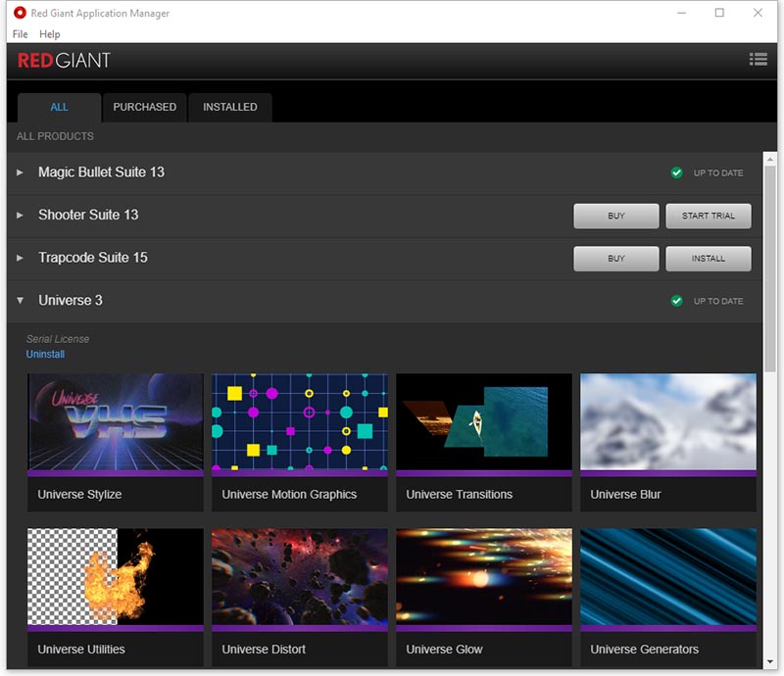Click the Universe Distort caption text
The image size is (784, 676).
tap(264, 650)
